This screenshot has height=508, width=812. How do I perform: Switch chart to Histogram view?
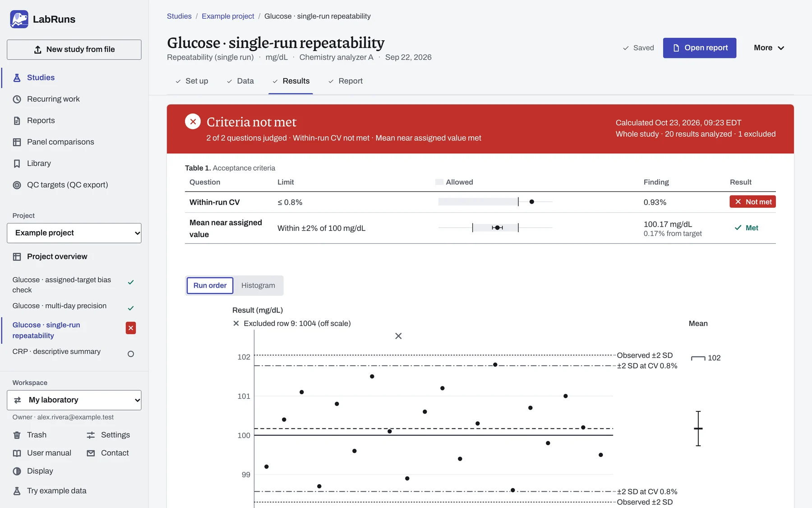click(258, 285)
